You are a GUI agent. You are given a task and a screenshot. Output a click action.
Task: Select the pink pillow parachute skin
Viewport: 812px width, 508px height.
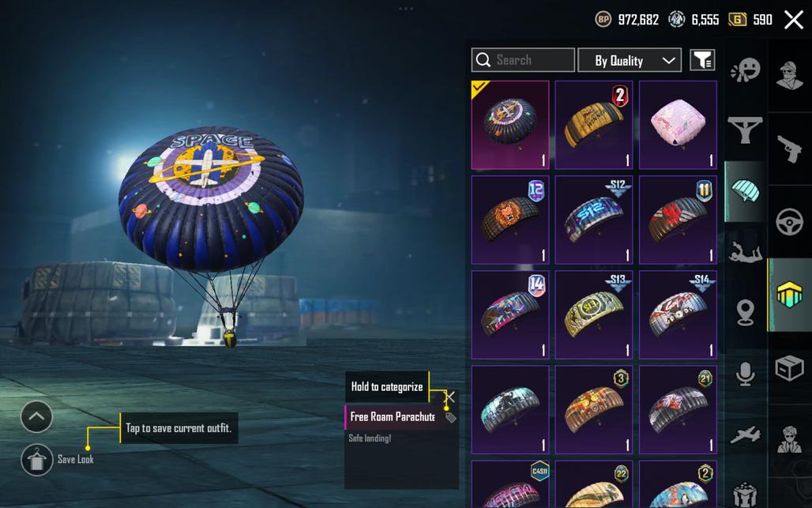click(x=678, y=125)
